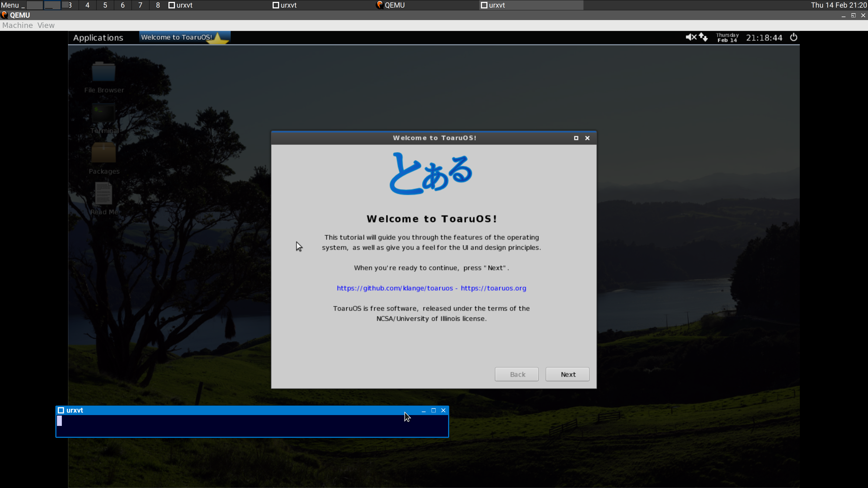Open the github.com/klange/toaruos link
Viewport: 868px width, 488px height.
click(x=395, y=288)
